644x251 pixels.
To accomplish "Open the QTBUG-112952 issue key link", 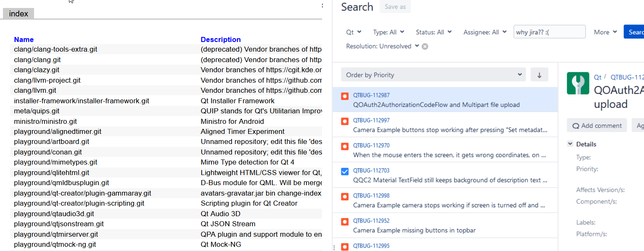I will click(x=371, y=221).
